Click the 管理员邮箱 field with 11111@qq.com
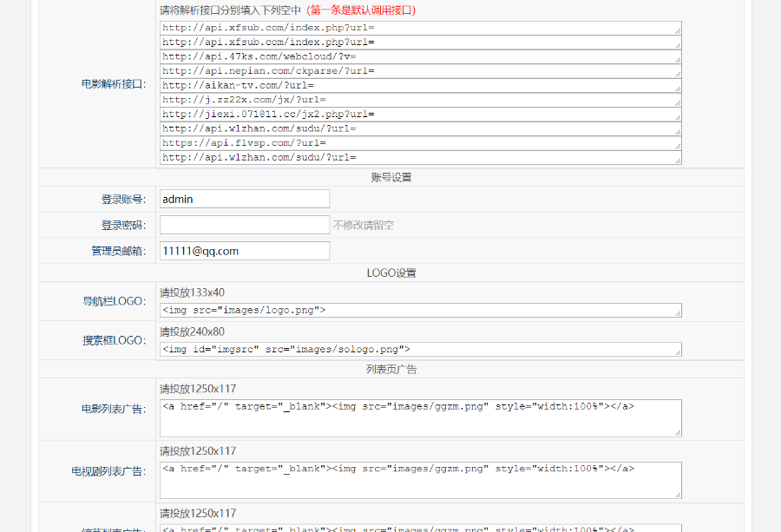781x532 pixels. coord(245,251)
